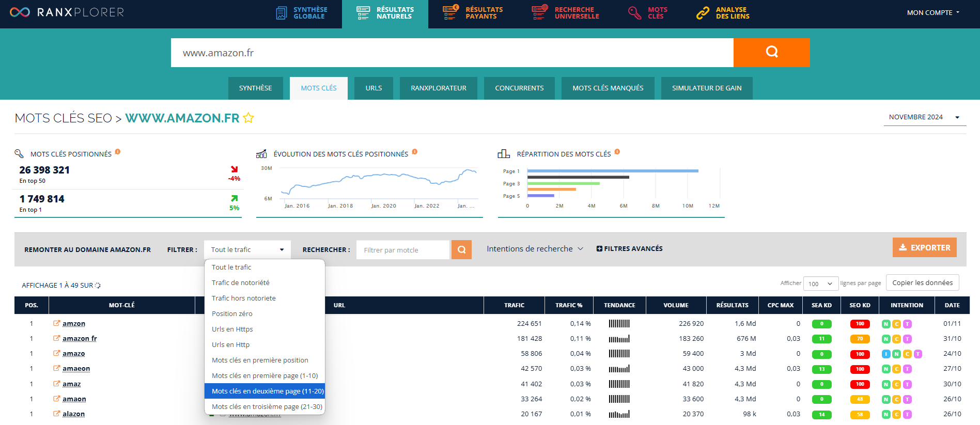Click the Mots Clés magnifier icon in top nav
980x425 pixels.
pos(634,13)
